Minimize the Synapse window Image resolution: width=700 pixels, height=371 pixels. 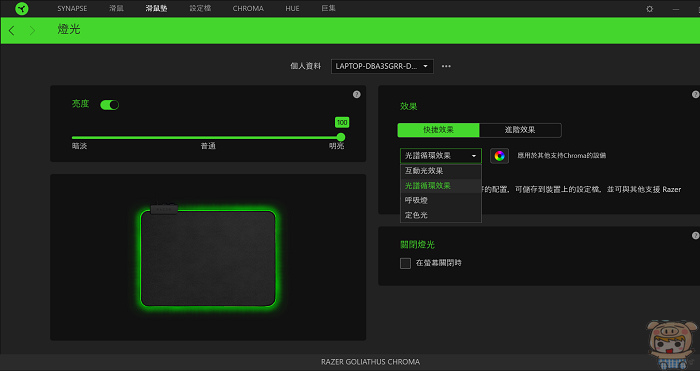pyautogui.click(x=677, y=9)
